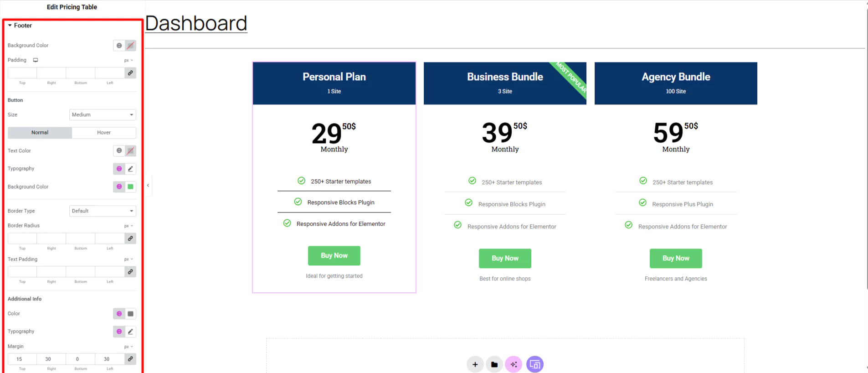Click the add new section plus icon
This screenshot has height=373, width=868.
pyautogui.click(x=475, y=364)
